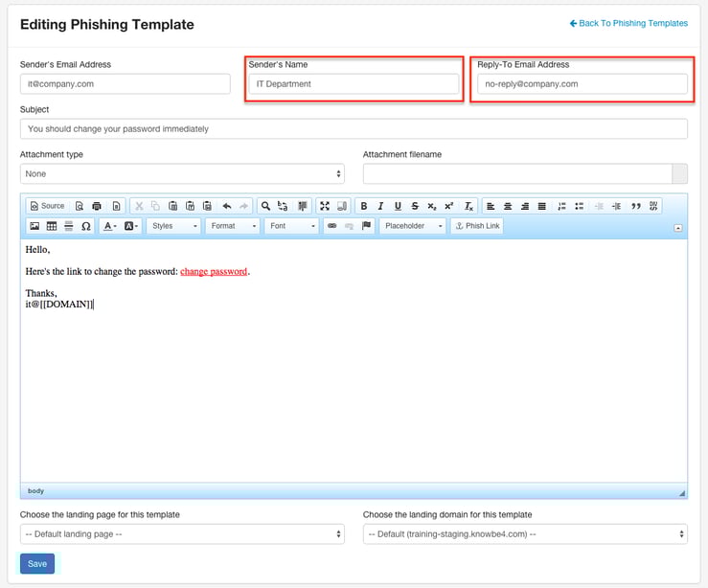Click the Print icon in editor toolbar

97,206
